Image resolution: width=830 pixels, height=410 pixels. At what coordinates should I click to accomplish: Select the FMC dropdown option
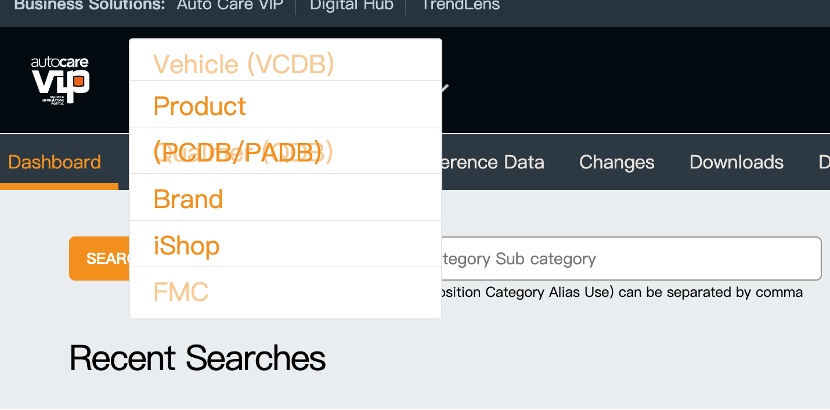click(181, 293)
